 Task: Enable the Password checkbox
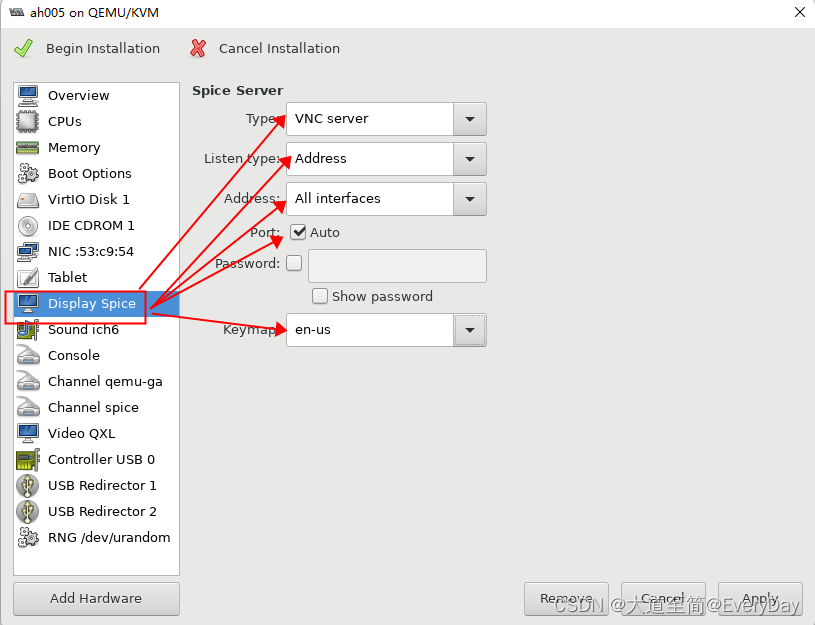click(x=294, y=263)
